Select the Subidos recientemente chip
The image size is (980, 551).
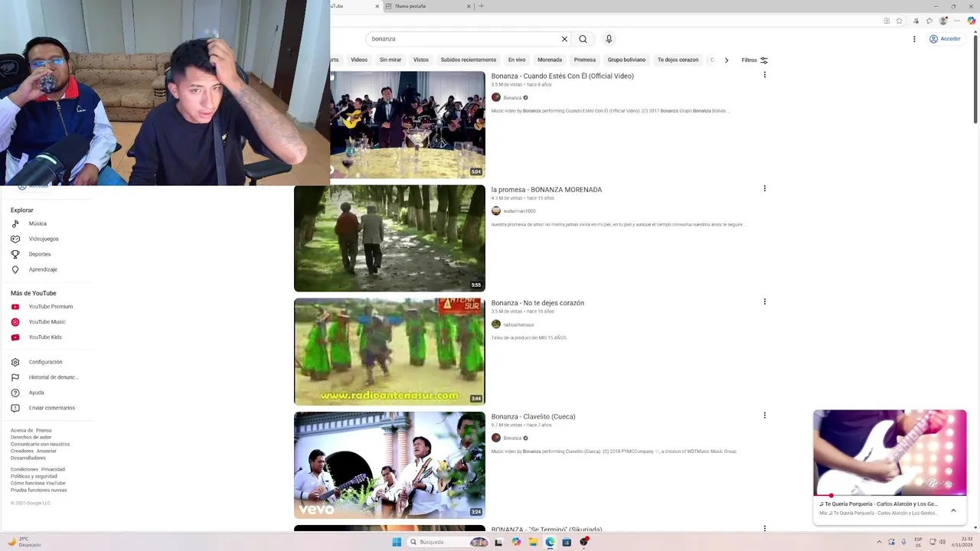tap(469, 60)
